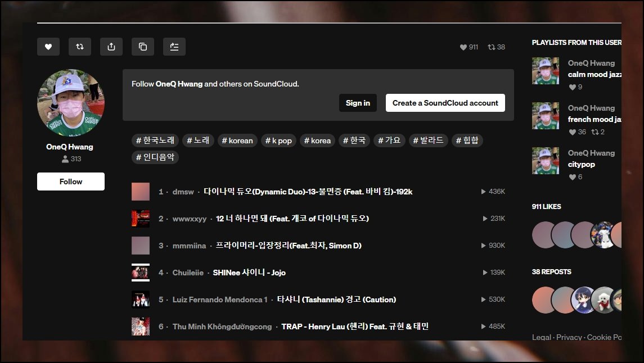644x363 pixels.
Task: Click the 930K play count
Action: pyautogui.click(x=493, y=246)
